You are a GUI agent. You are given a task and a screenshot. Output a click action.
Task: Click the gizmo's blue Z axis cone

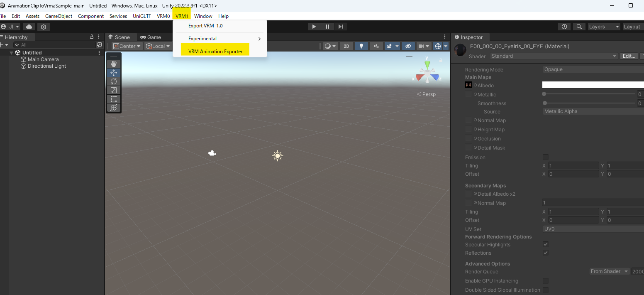pos(434,77)
